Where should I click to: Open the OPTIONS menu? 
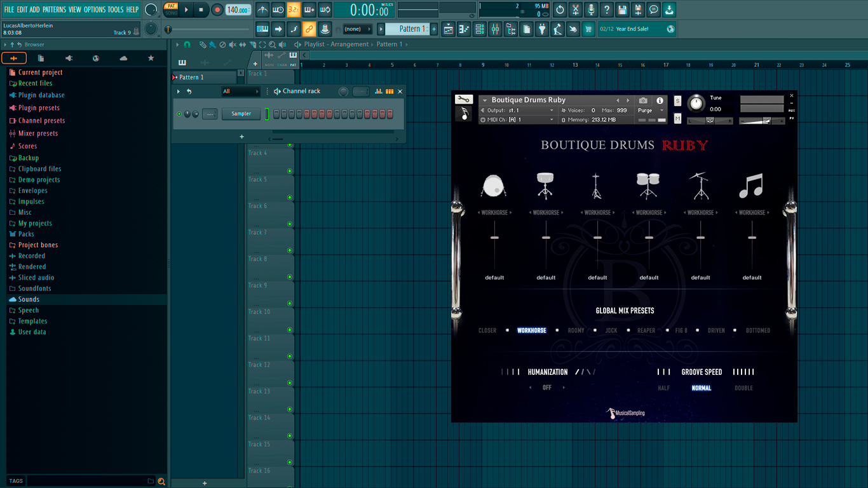click(95, 10)
